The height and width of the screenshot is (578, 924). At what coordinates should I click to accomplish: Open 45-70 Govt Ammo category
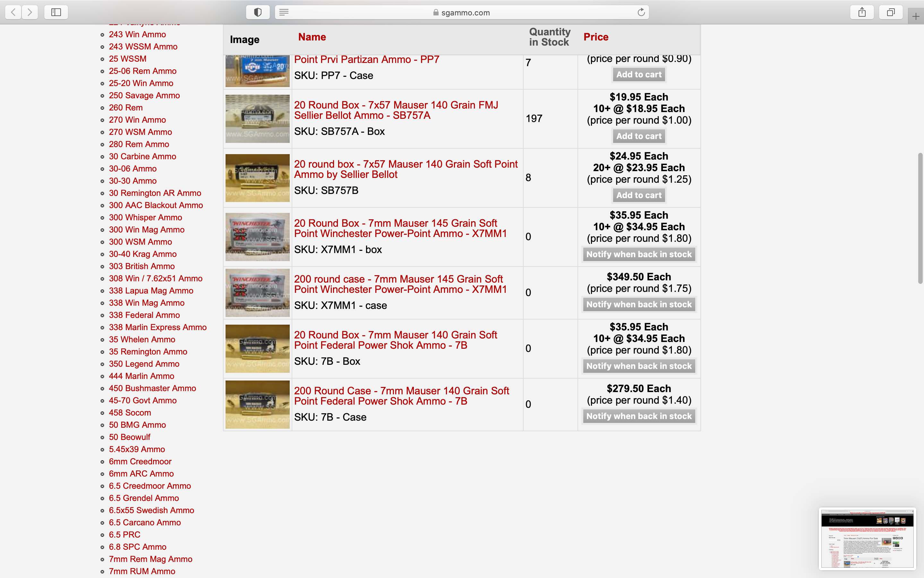pyautogui.click(x=143, y=401)
